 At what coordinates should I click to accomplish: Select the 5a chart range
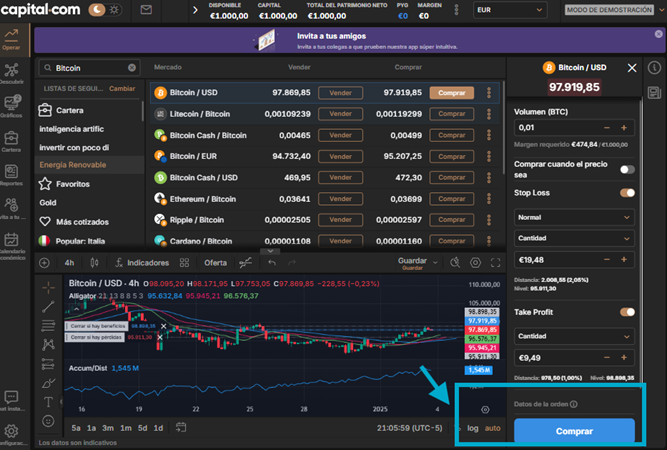(x=76, y=428)
